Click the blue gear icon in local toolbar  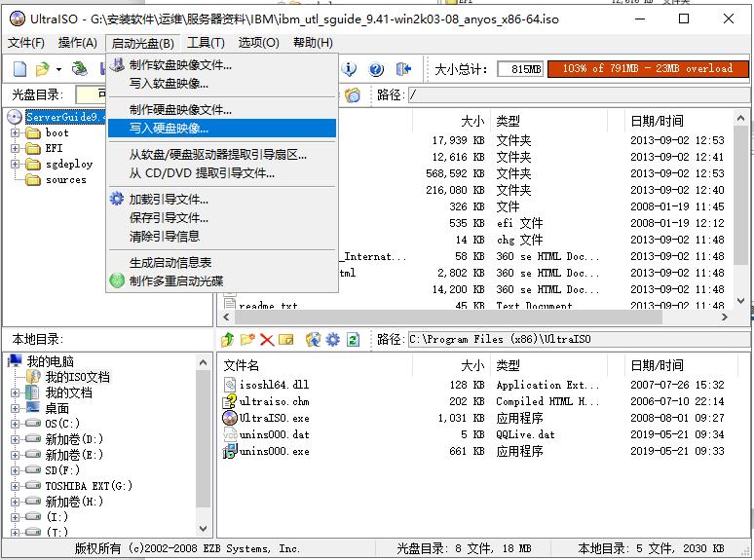click(x=333, y=339)
